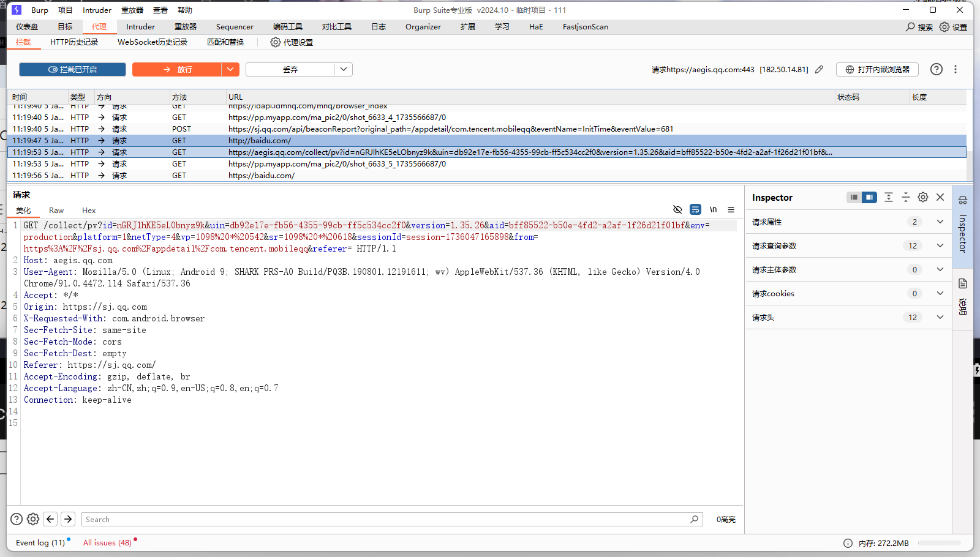The width and height of the screenshot is (980, 557).
Task: Click the memory usage bar in status bar
Action: pos(939,543)
